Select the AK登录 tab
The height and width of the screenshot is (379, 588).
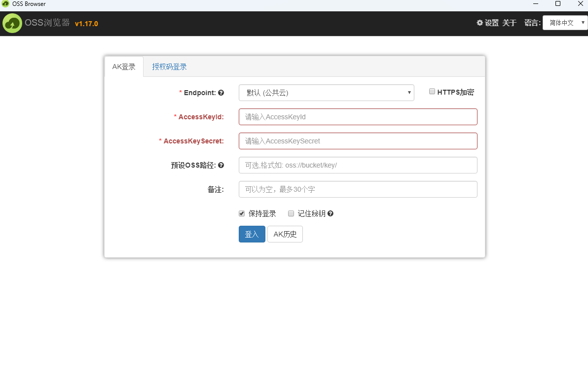click(x=124, y=66)
